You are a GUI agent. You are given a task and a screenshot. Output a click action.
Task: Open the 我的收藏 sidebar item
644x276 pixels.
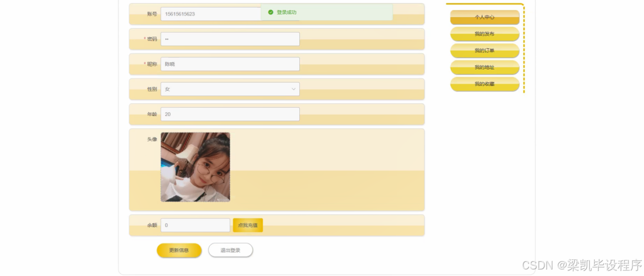click(485, 84)
